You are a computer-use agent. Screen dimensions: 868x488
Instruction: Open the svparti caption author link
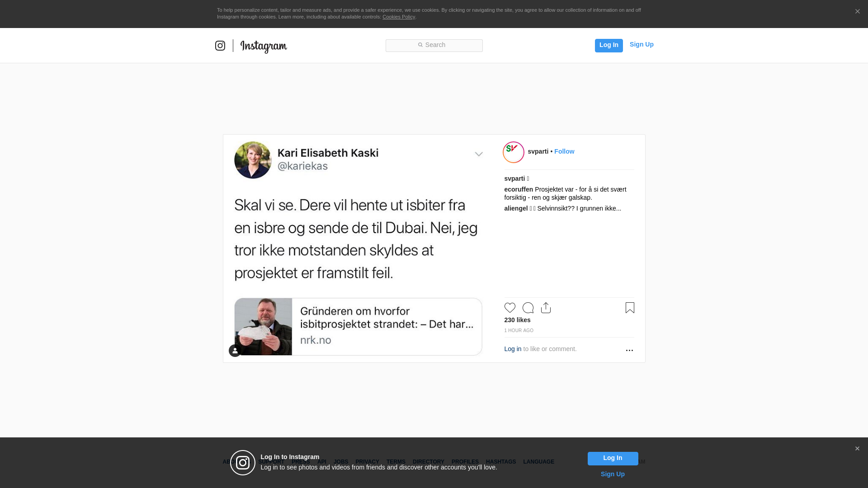coord(514,178)
